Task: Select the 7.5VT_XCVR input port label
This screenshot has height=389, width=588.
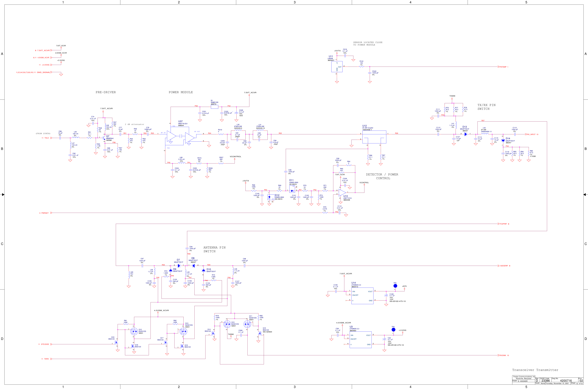Action: click(43, 50)
